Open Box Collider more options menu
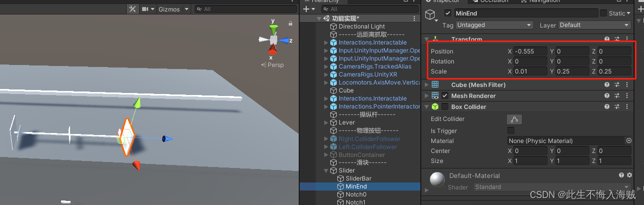This screenshot has height=205, width=644. click(626, 107)
